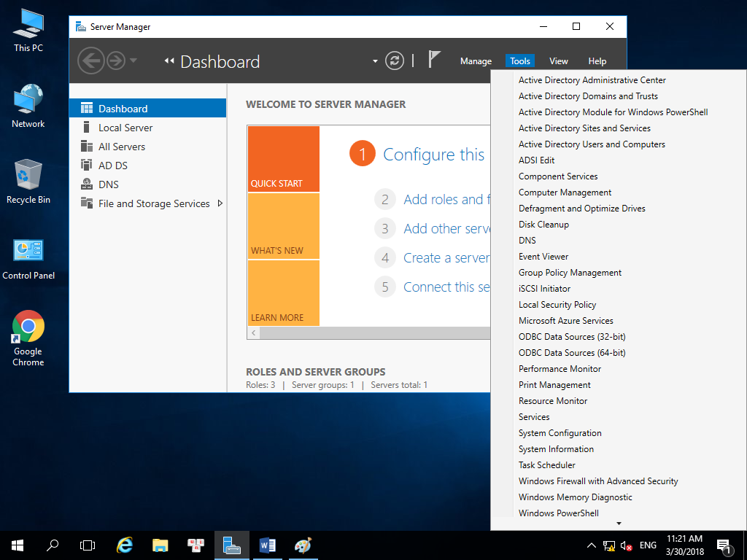The width and height of the screenshot is (747, 560).
Task: Click Add other servers to manage link
Action: [446, 228]
